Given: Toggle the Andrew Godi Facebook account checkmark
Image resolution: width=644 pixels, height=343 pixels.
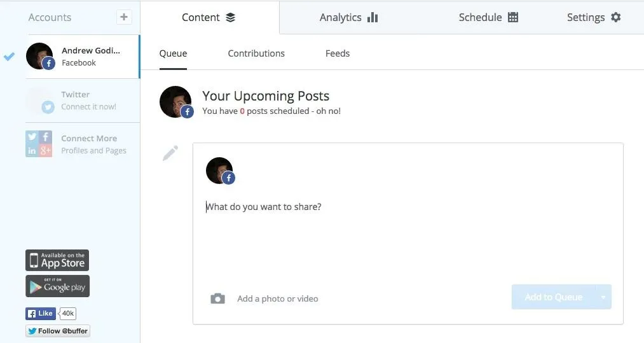Looking at the screenshot, I should click(9, 57).
